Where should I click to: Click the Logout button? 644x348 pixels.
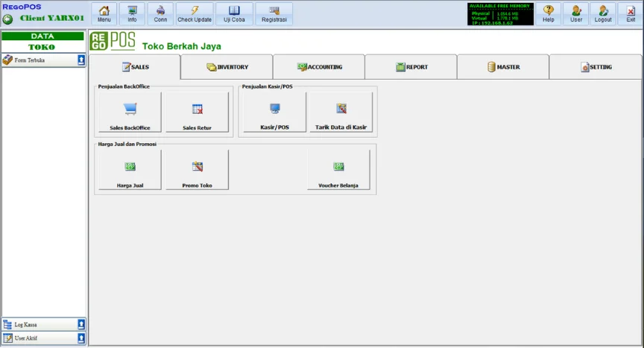603,13
